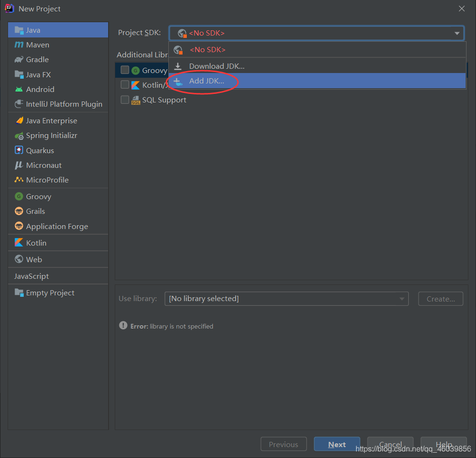The image size is (476, 458).
Task: Click the Previous button
Action: click(x=284, y=444)
